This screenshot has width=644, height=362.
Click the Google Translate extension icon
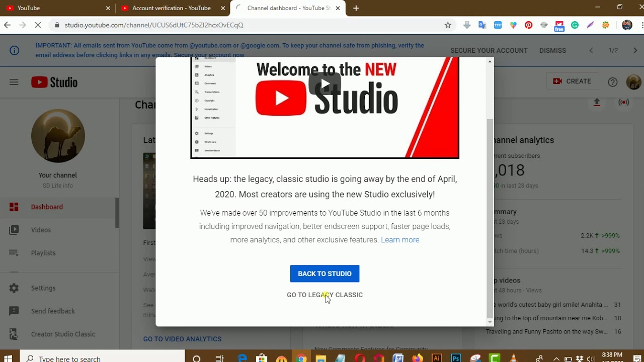482,25
